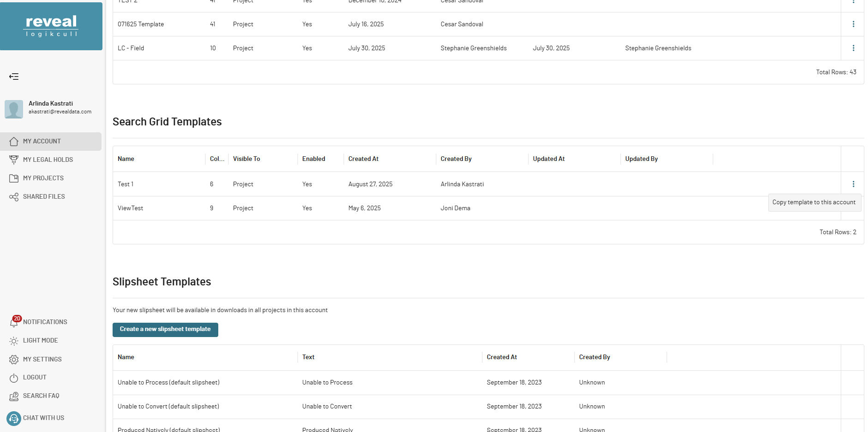Sort Search Grid by Visible To header
Image resolution: width=868 pixels, height=432 pixels.
click(x=246, y=159)
